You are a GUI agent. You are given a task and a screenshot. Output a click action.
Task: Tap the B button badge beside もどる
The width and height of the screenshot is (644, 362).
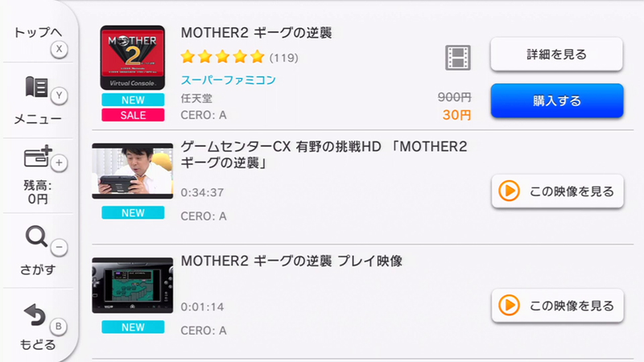[58, 327]
